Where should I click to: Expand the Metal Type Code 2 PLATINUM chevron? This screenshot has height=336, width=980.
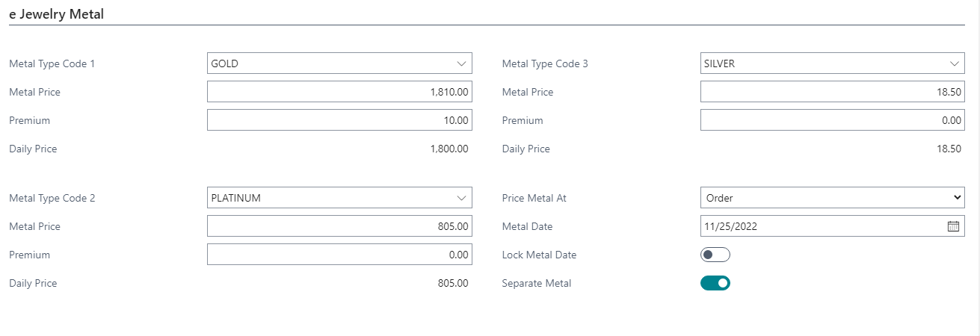tap(460, 198)
